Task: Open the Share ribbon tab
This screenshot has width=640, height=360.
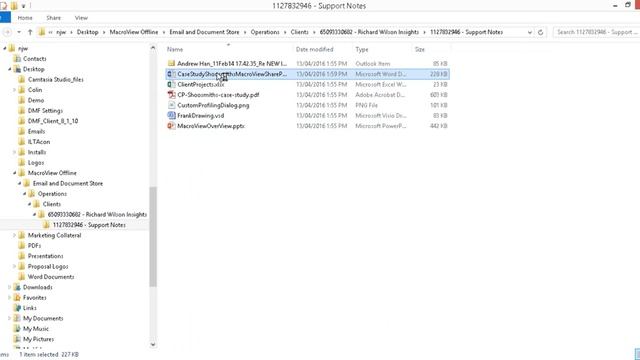Action: 53,18
